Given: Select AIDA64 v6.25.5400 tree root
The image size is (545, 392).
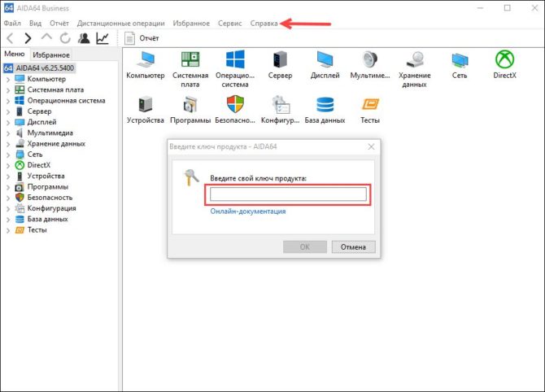Looking at the screenshot, I should click(x=39, y=68).
